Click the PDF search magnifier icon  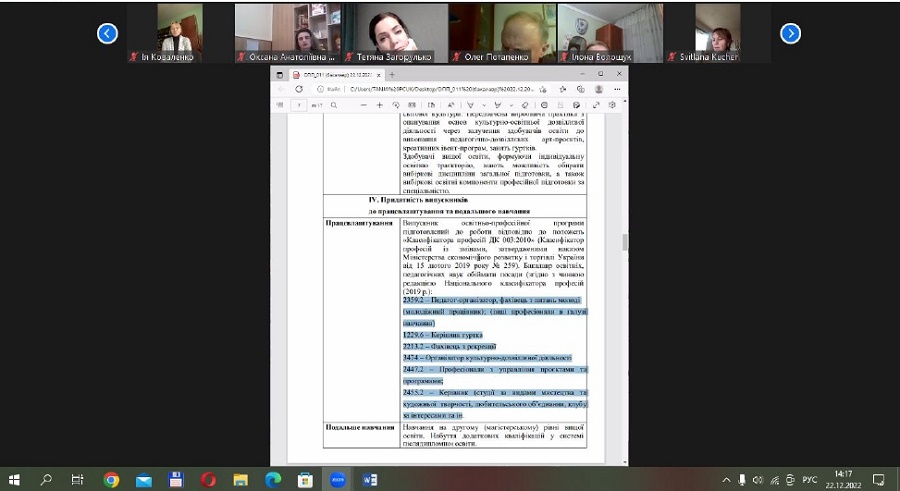332,105
